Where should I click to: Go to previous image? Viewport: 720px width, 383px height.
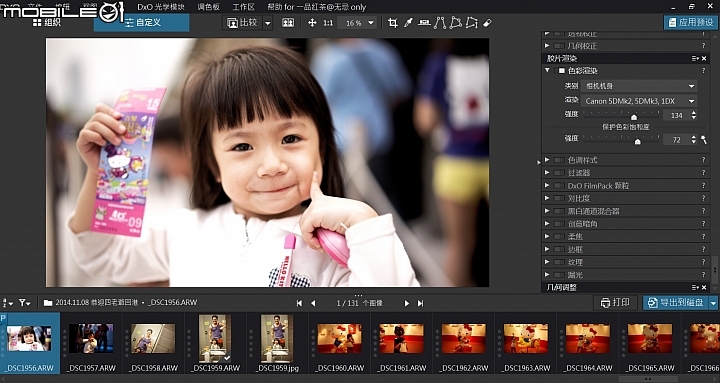coord(313,303)
